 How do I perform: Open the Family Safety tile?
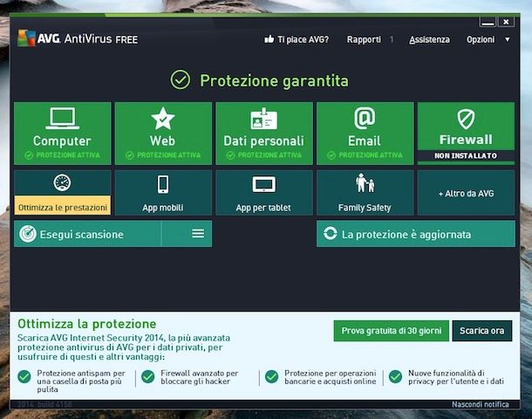[365, 193]
